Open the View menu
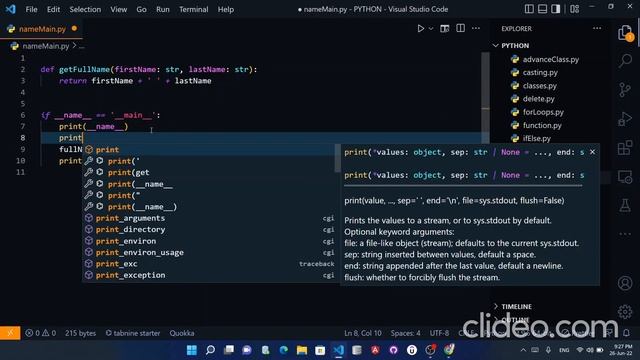Image resolution: width=640 pixels, height=360 pixels. [x=118, y=9]
